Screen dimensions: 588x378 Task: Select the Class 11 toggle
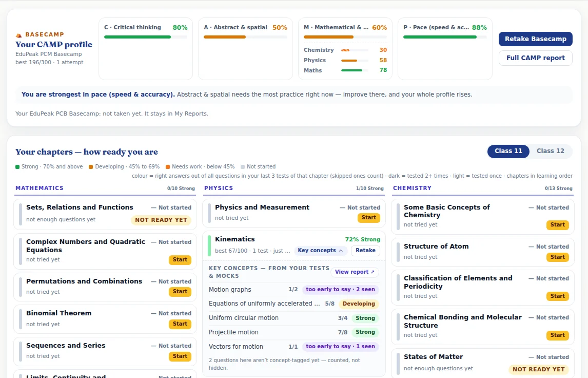coord(508,151)
